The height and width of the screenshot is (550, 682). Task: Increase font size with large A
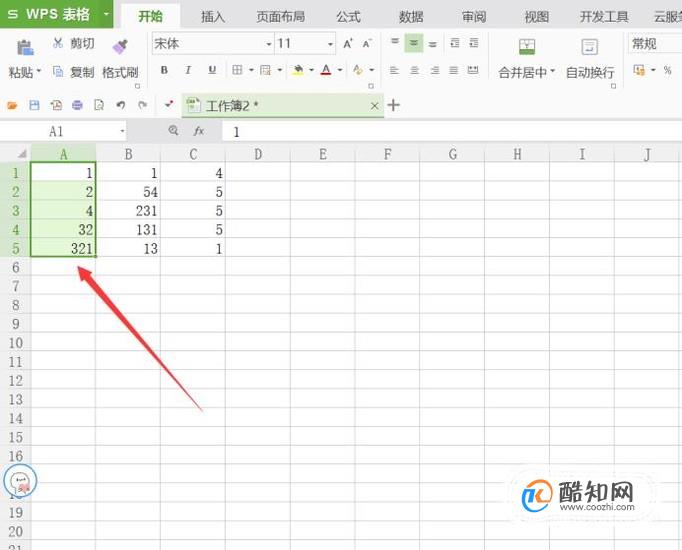point(348,43)
